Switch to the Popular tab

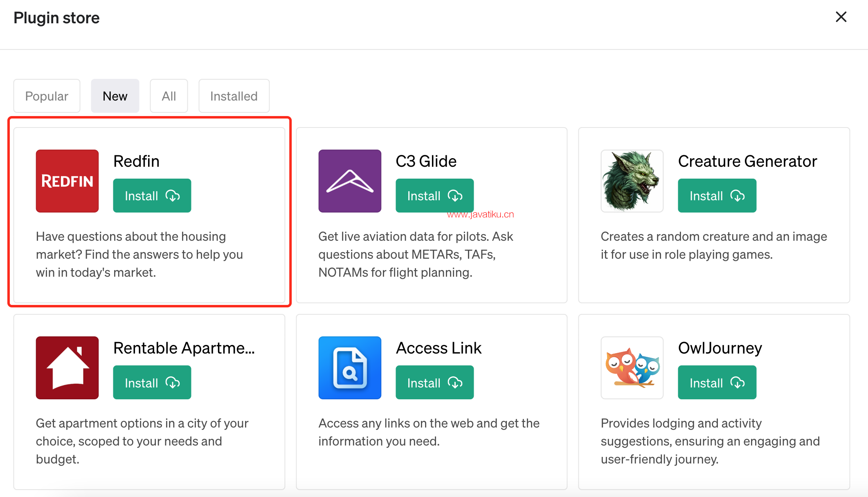pos(47,96)
